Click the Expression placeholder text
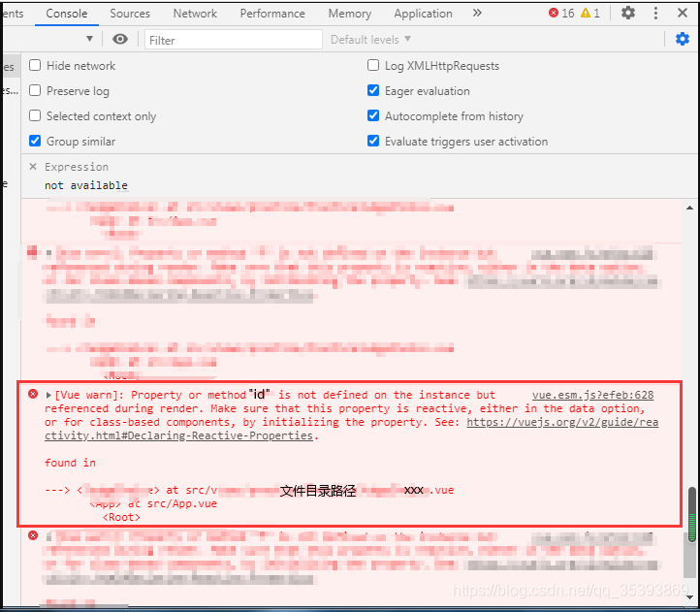This screenshot has height=612, width=700. click(x=77, y=167)
